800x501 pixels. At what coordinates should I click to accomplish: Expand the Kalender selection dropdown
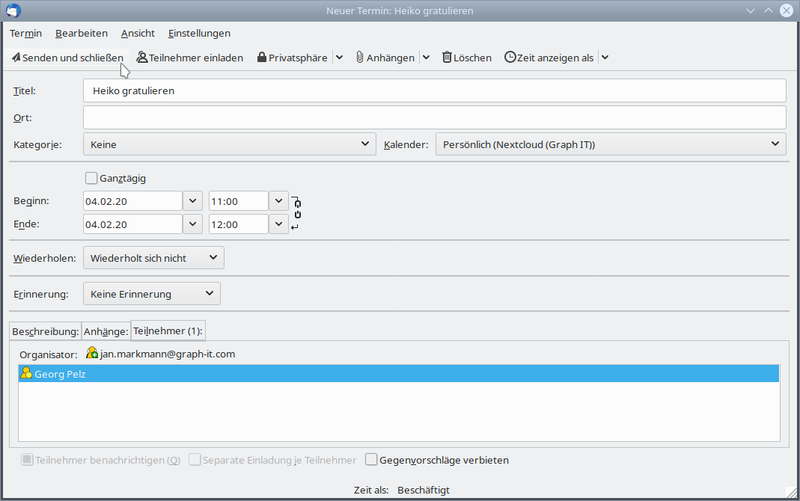(610, 145)
